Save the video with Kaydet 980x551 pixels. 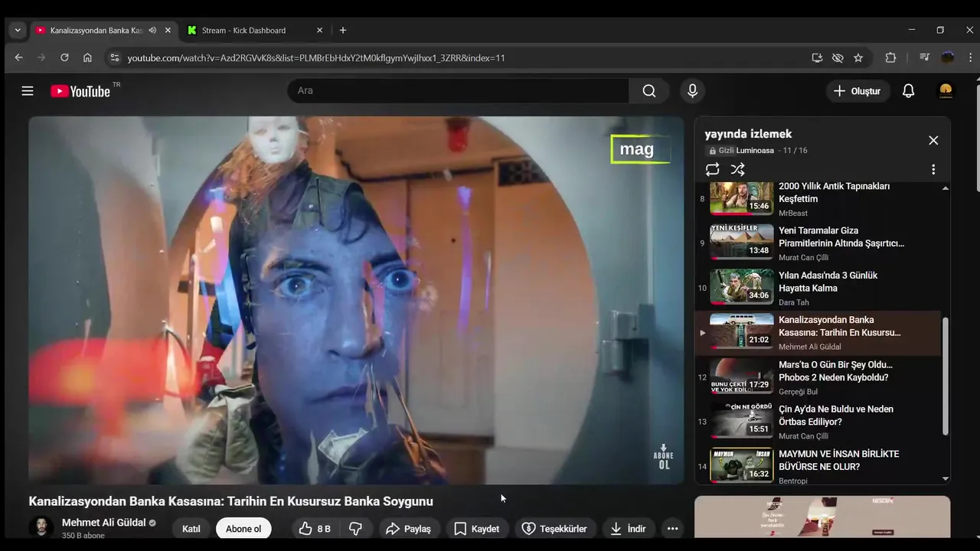click(476, 529)
